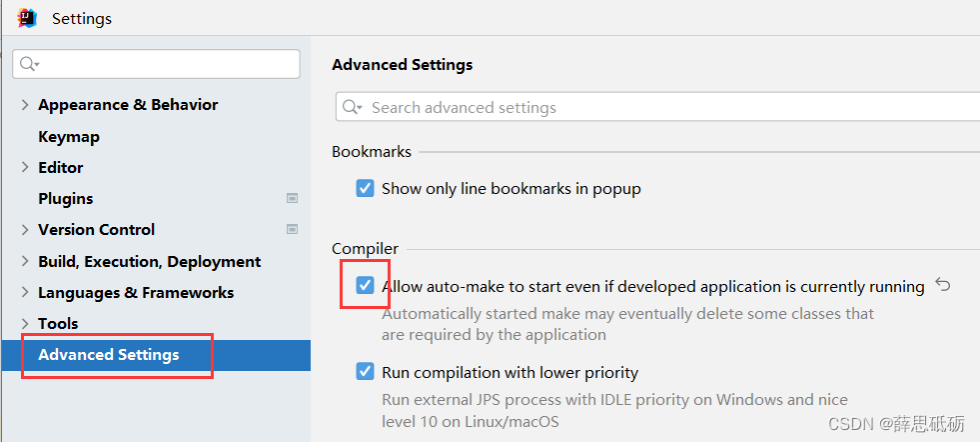
Task: Click 'Automatically started make may eventually' description
Action: click(628, 324)
